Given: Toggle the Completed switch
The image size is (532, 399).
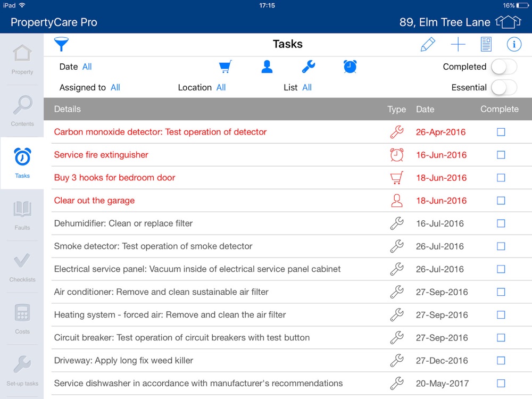Looking at the screenshot, I should (x=504, y=66).
